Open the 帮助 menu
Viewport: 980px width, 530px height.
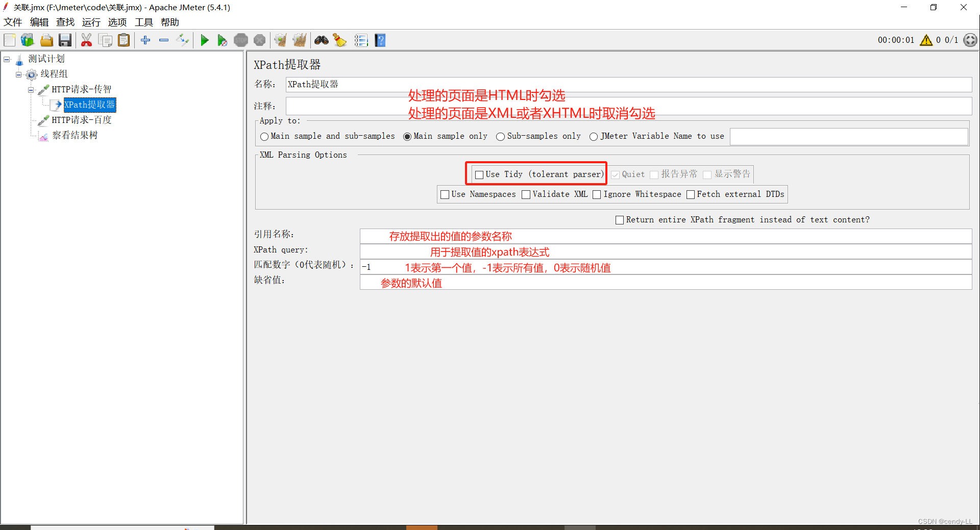pos(170,22)
